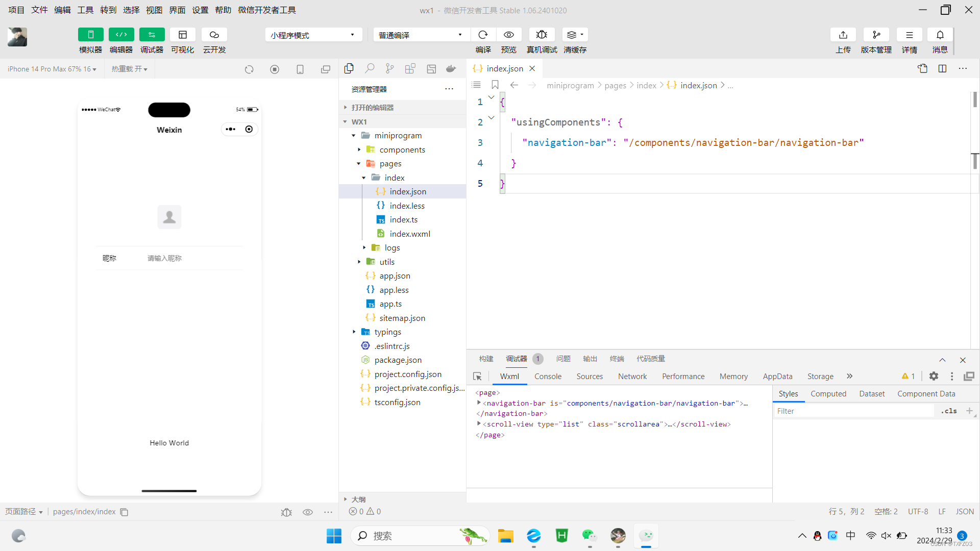
Task: Click the 真机调试 remote debug icon
Action: pyautogui.click(x=542, y=35)
